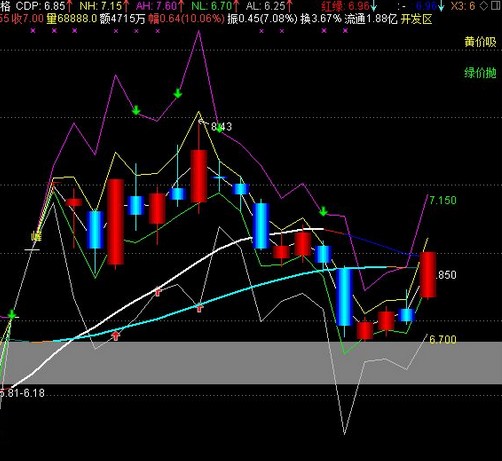Click the 8.43 high price label
This screenshot has height=461, width=502.
click(x=221, y=127)
